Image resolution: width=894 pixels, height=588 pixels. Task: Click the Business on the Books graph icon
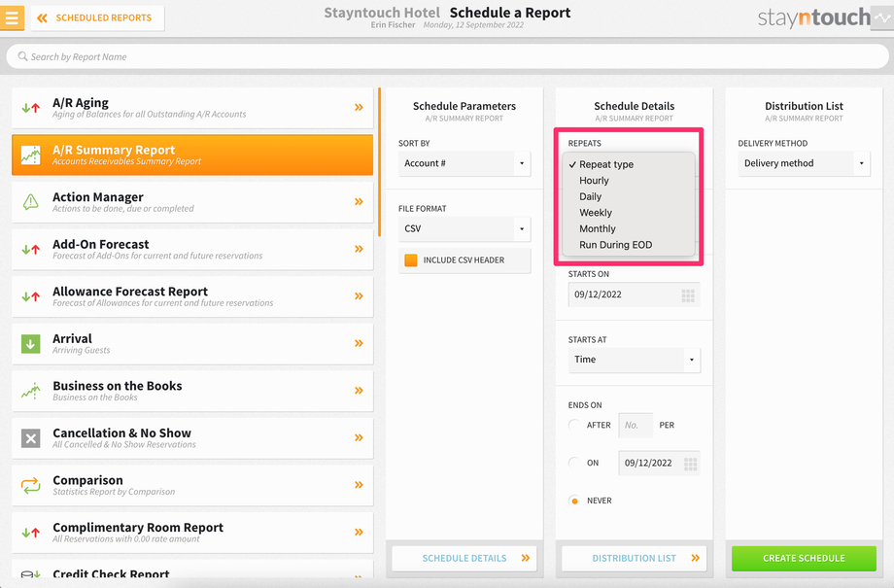tap(31, 391)
